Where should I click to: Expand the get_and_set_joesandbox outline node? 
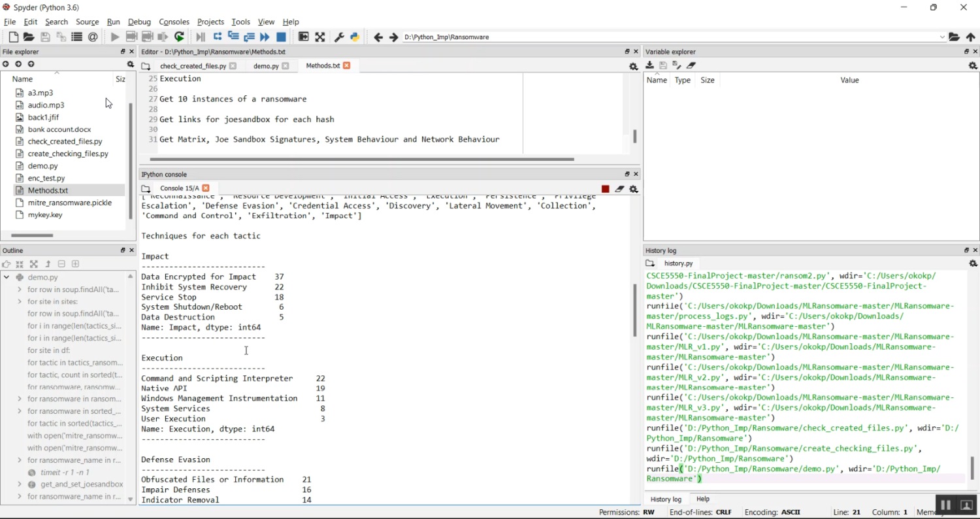click(x=20, y=484)
